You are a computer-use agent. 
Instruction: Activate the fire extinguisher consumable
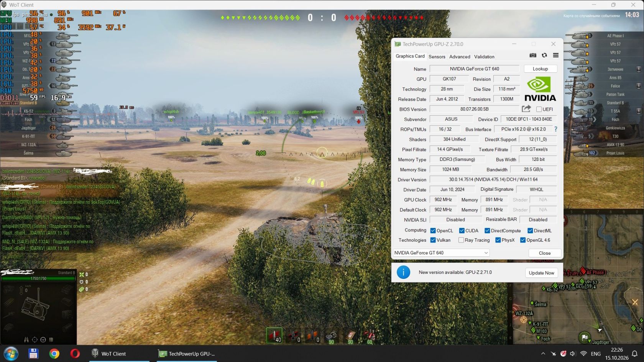pos(369,336)
